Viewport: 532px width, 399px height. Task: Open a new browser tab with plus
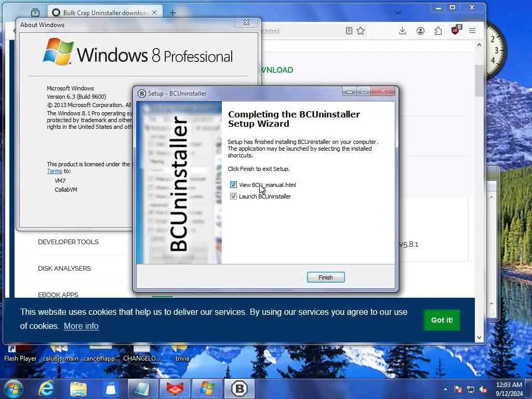pyautogui.click(x=172, y=13)
